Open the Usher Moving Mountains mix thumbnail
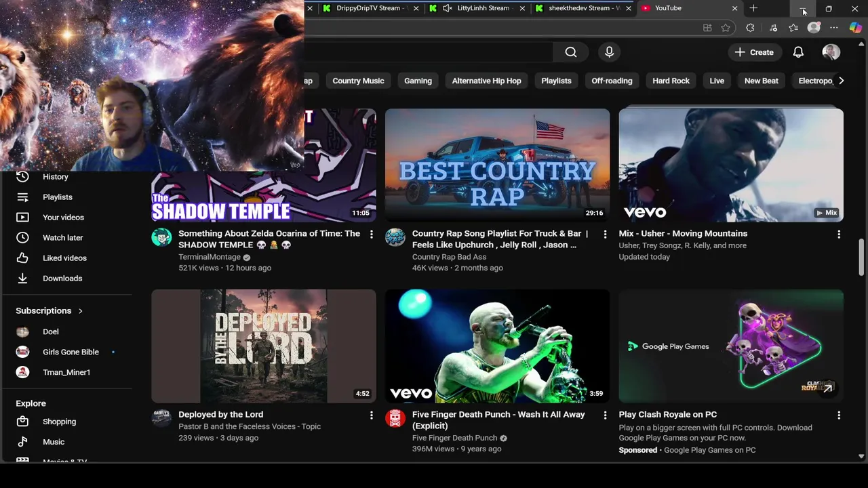The image size is (868, 488). [731, 165]
